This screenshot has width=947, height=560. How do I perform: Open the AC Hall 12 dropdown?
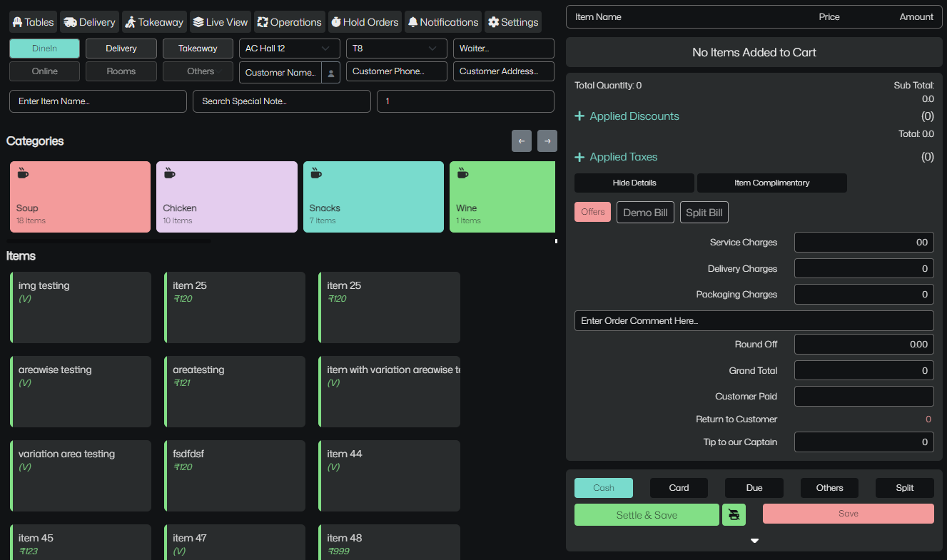(287, 49)
